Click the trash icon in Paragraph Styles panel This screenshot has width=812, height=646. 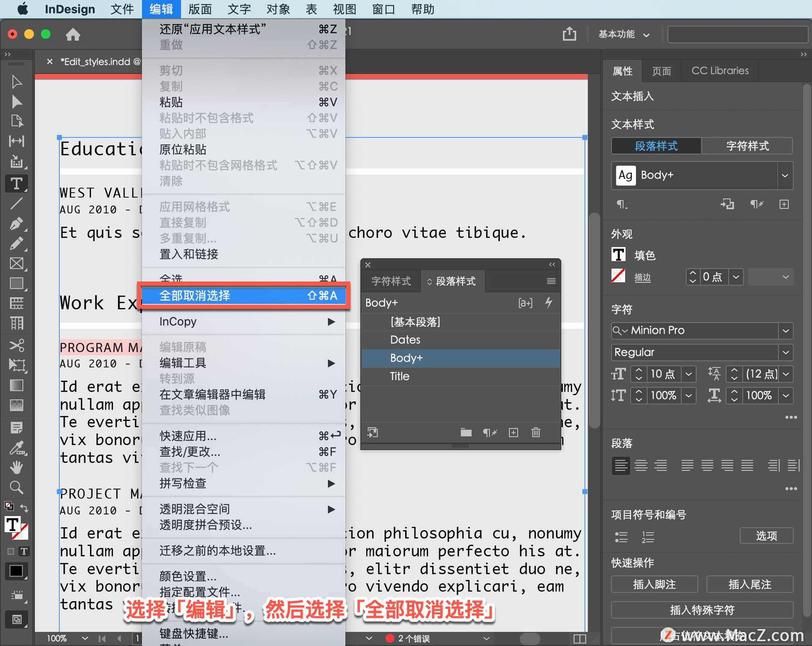click(x=535, y=432)
